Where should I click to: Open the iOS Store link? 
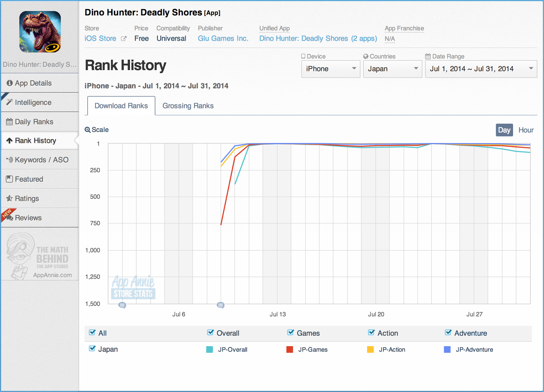tap(100, 38)
